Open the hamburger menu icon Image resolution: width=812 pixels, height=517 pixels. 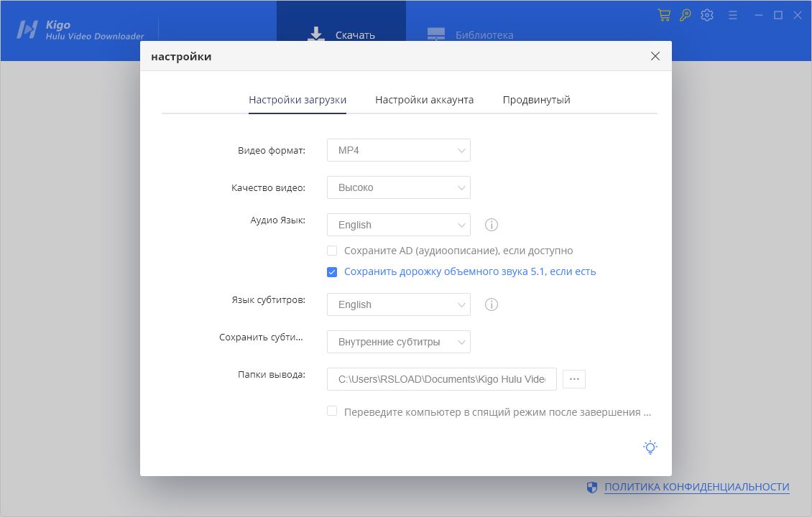[732, 14]
